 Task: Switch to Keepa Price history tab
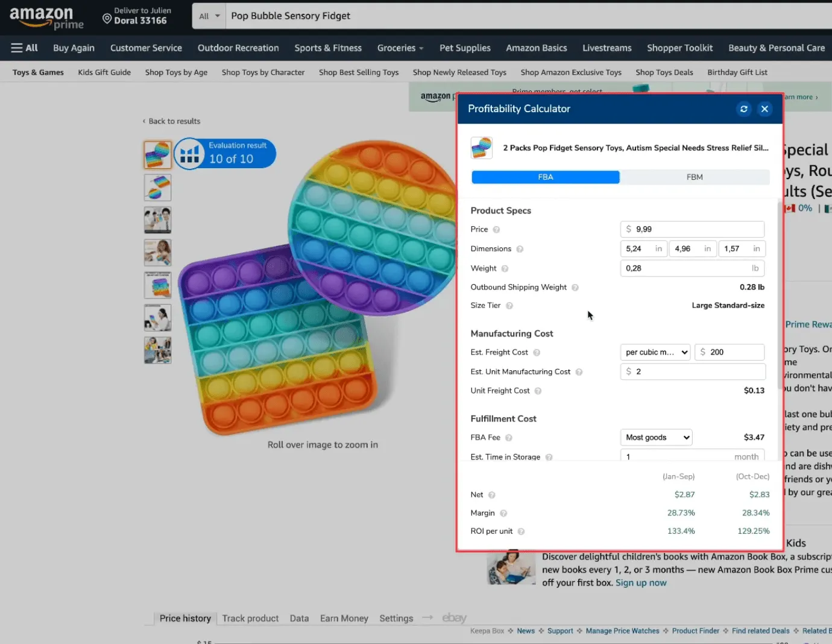coord(185,618)
